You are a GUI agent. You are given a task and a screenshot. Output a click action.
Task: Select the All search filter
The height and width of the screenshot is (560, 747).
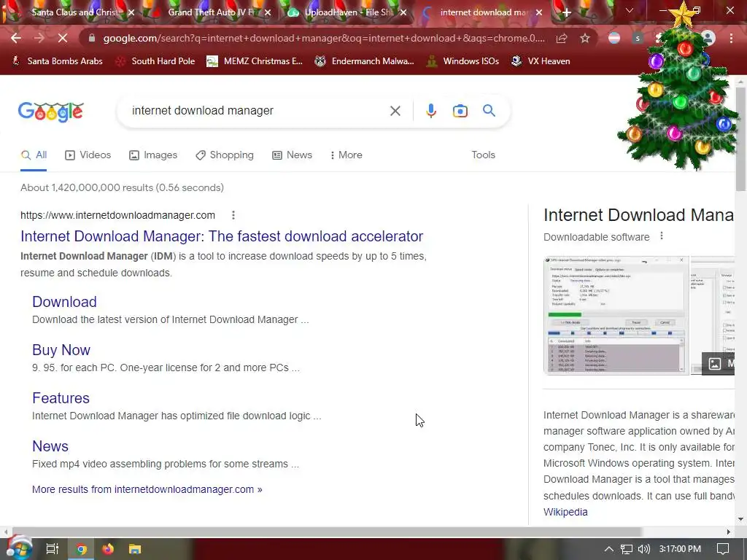click(x=34, y=155)
